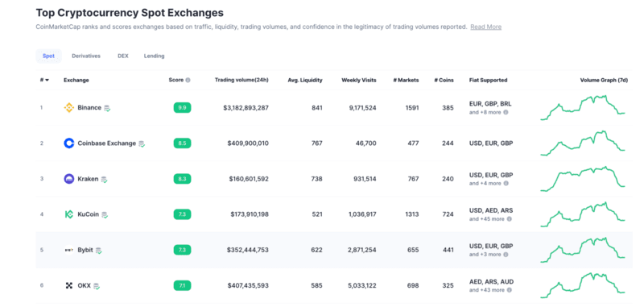Sort by the Exchange column header
This screenshot has height=307, width=644.
[x=76, y=80]
